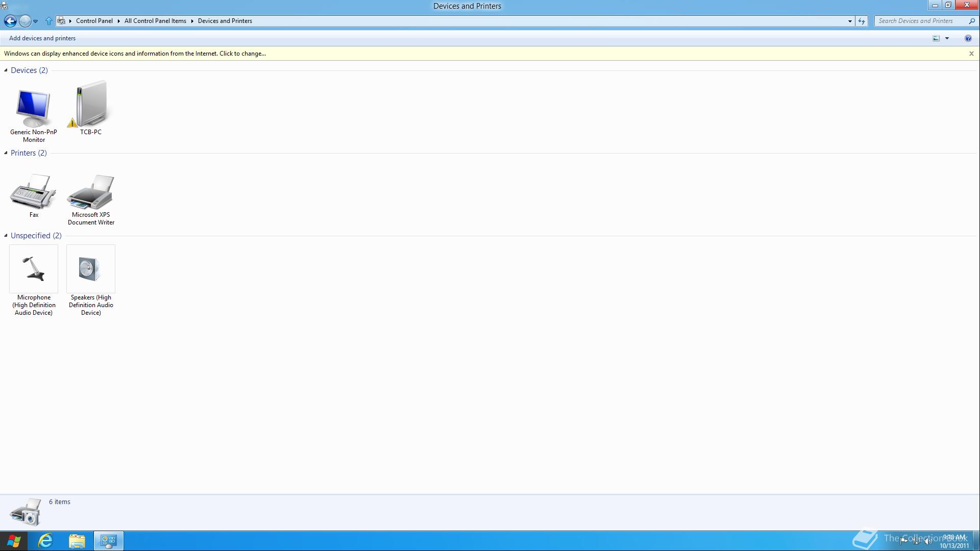The height and width of the screenshot is (551, 980).
Task: Click the enhanced device icons information bar
Action: 135,54
